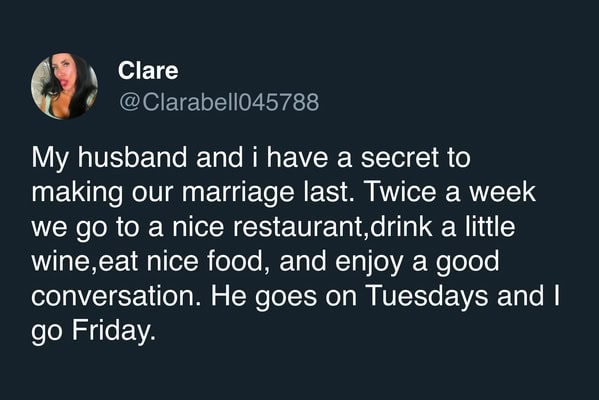
Task: Click the word "conversation" in the tweet
Action: (x=113, y=296)
